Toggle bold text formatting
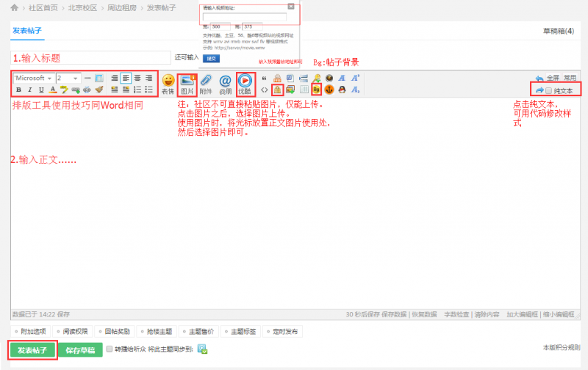 (18, 90)
